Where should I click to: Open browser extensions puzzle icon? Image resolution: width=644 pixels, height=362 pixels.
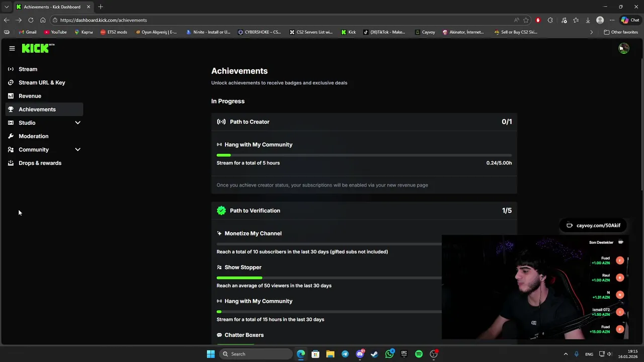(550, 20)
